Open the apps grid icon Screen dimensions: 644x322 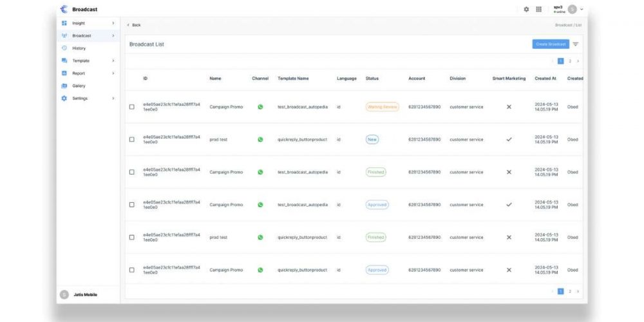[x=539, y=10]
